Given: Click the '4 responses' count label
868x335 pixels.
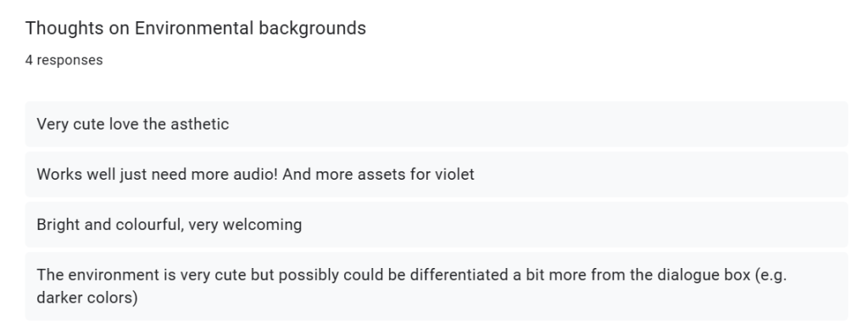Looking at the screenshot, I should click(x=64, y=60).
